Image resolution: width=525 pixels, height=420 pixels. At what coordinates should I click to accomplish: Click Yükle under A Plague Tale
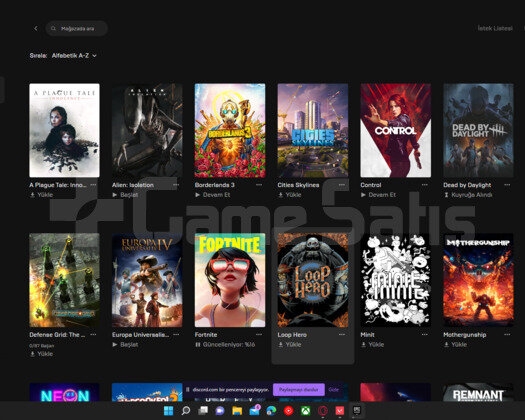pos(42,195)
